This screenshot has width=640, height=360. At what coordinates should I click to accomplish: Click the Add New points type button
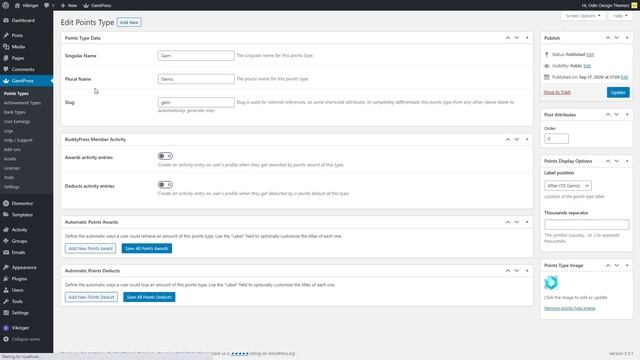point(129,22)
